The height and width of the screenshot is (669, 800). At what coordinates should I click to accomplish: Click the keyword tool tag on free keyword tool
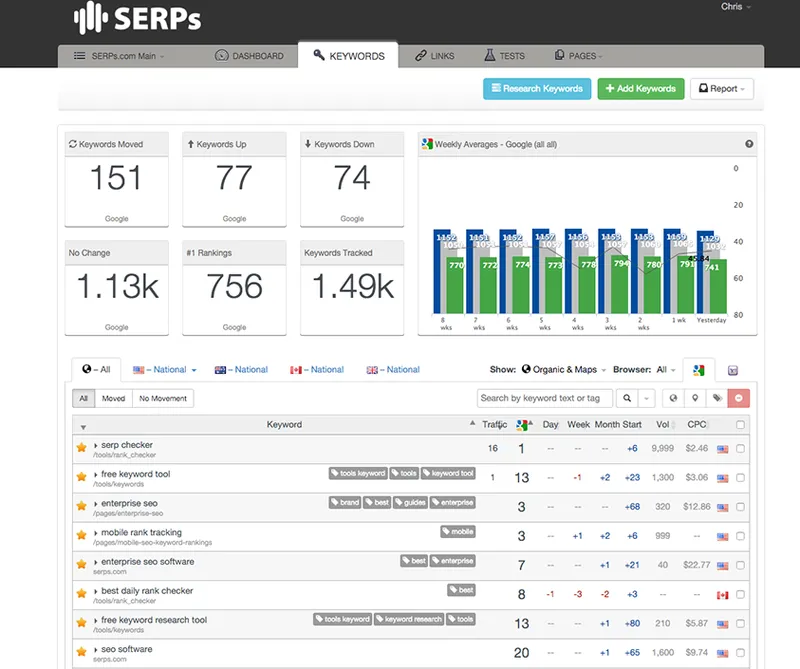click(x=448, y=474)
